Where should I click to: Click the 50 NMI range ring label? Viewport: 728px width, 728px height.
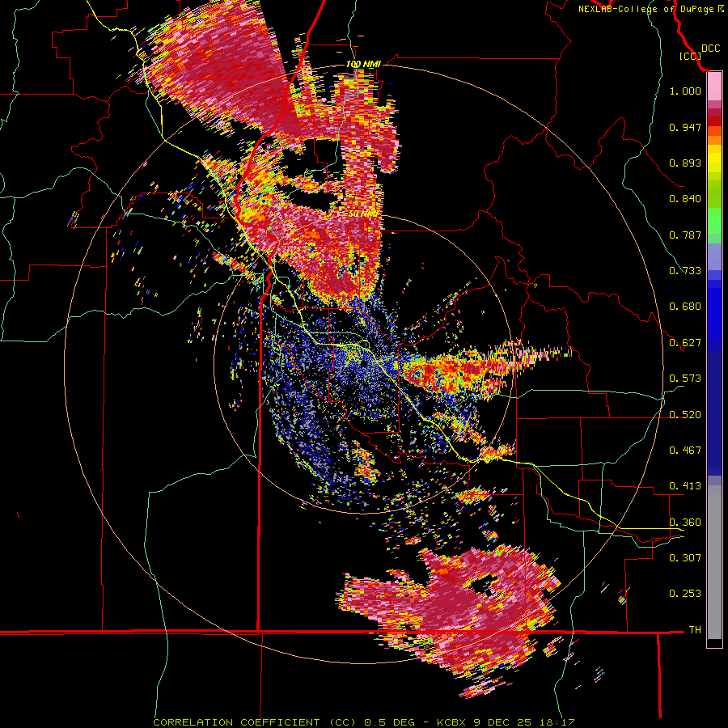363,214
